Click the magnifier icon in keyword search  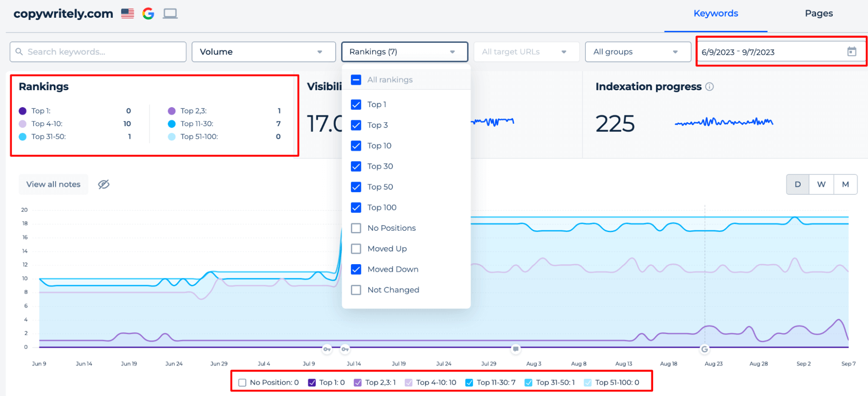click(19, 52)
